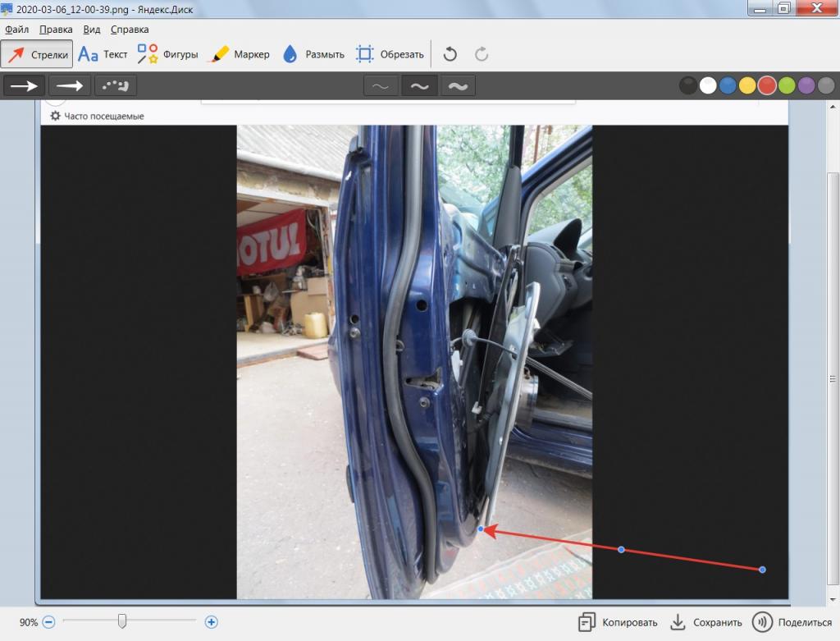The height and width of the screenshot is (641, 840).
Task: Pick the red color swatch
Action: [x=767, y=85]
